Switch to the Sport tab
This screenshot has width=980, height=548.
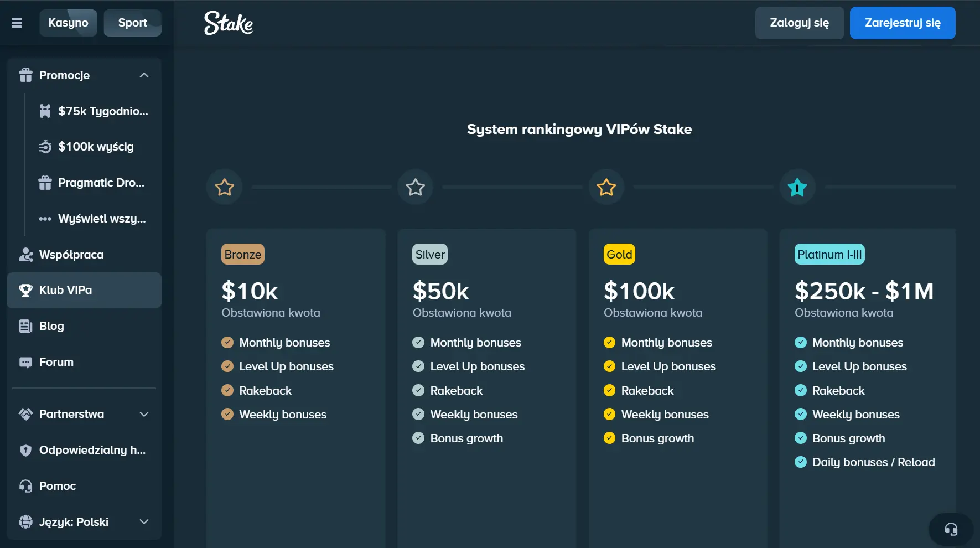tap(133, 23)
